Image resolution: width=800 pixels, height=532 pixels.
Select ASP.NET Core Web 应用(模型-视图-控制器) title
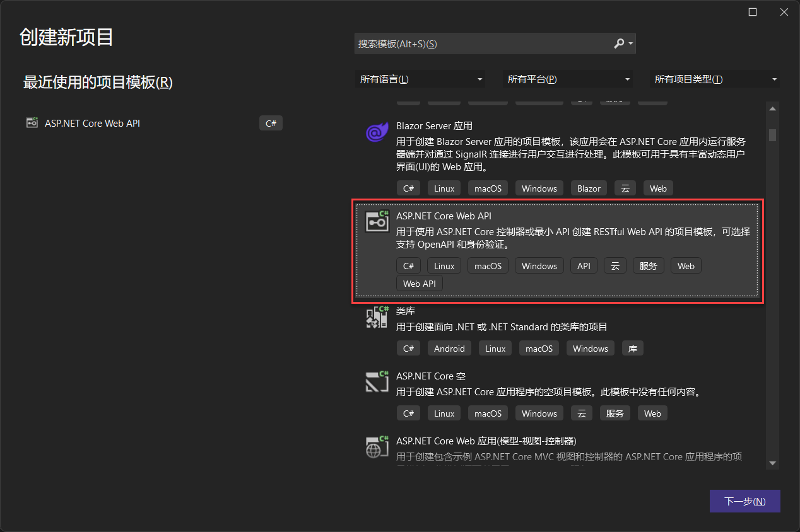pos(486,441)
